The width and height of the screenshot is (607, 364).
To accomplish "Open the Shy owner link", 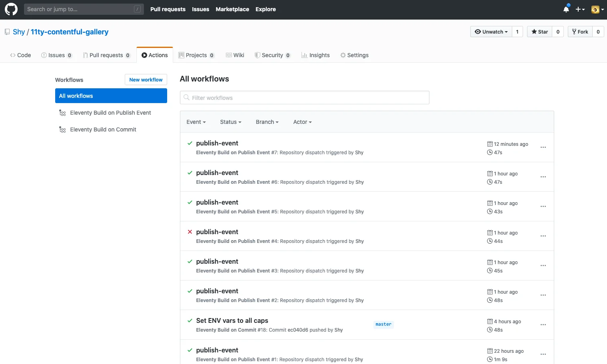I will (x=19, y=32).
